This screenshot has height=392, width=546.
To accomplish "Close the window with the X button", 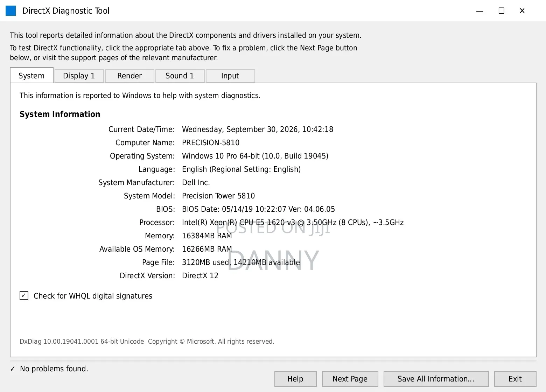I will click(522, 11).
